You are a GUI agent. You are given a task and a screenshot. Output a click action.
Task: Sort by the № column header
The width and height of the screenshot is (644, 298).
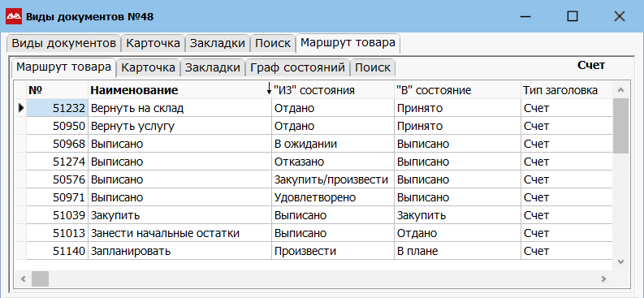[x=57, y=90]
